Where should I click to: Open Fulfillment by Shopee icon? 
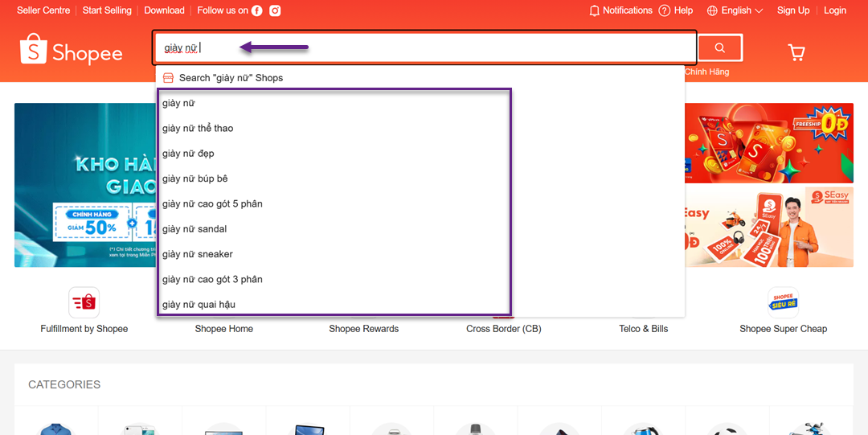(x=84, y=302)
